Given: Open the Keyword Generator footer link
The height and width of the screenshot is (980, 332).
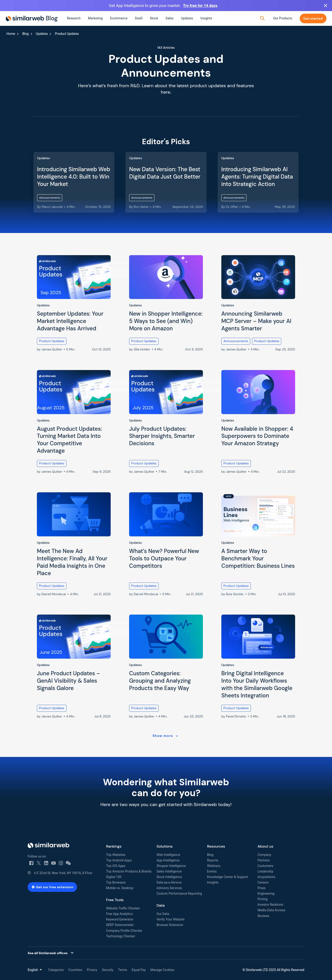Looking at the screenshot, I should pos(120,919).
